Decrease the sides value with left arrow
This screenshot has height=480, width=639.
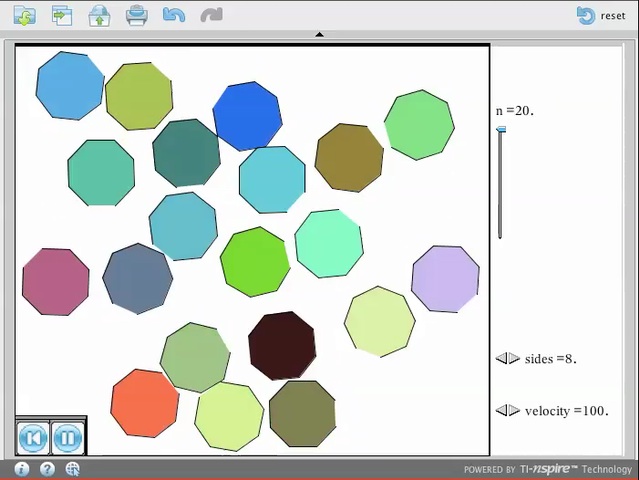(x=501, y=359)
